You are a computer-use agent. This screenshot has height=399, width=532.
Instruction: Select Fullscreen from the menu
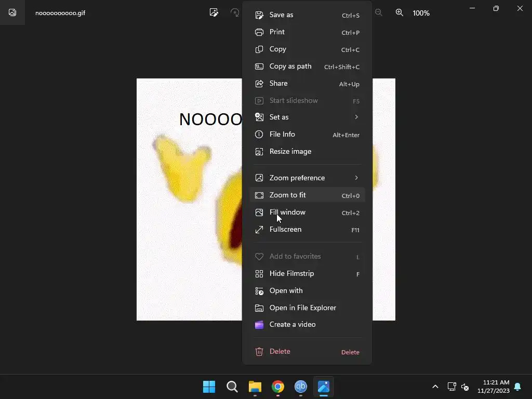click(307, 230)
